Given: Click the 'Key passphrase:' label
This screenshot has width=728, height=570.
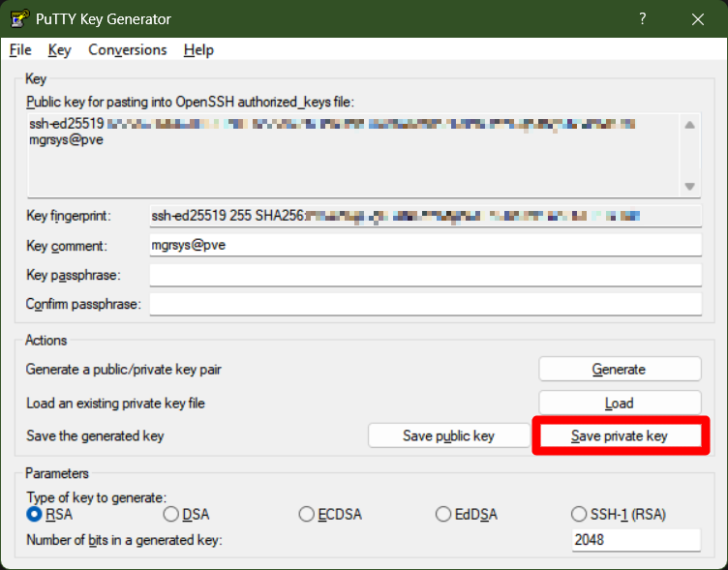Looking at the screenshot, I should pyautogui.click(x=74, y=275).
